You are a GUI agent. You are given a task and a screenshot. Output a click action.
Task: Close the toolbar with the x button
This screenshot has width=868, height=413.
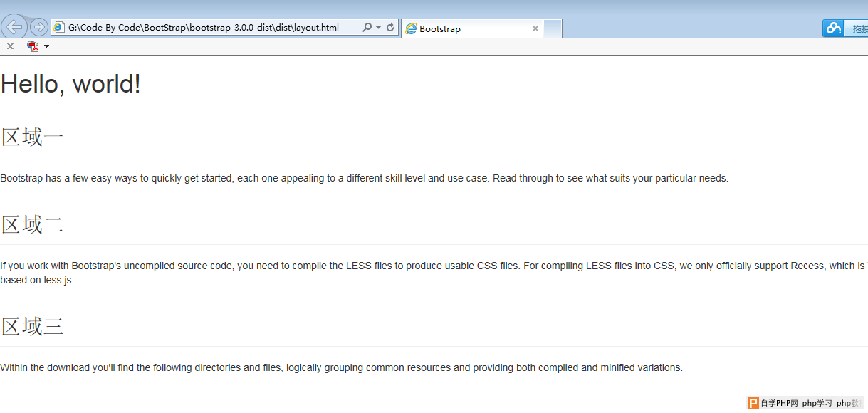10,46
